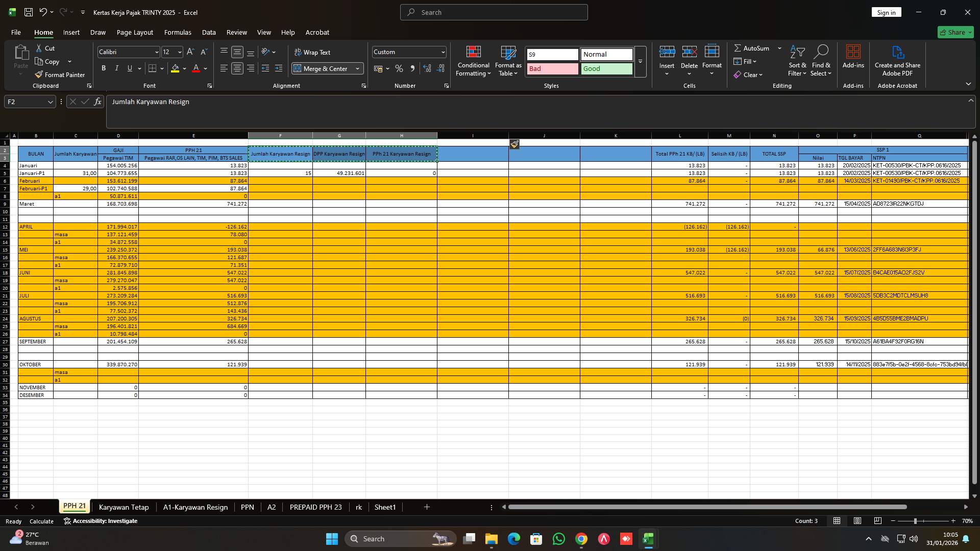This screenshot has height=551, width=980.
Task: Apply bold formatting
Action: (x=103, y=68)
